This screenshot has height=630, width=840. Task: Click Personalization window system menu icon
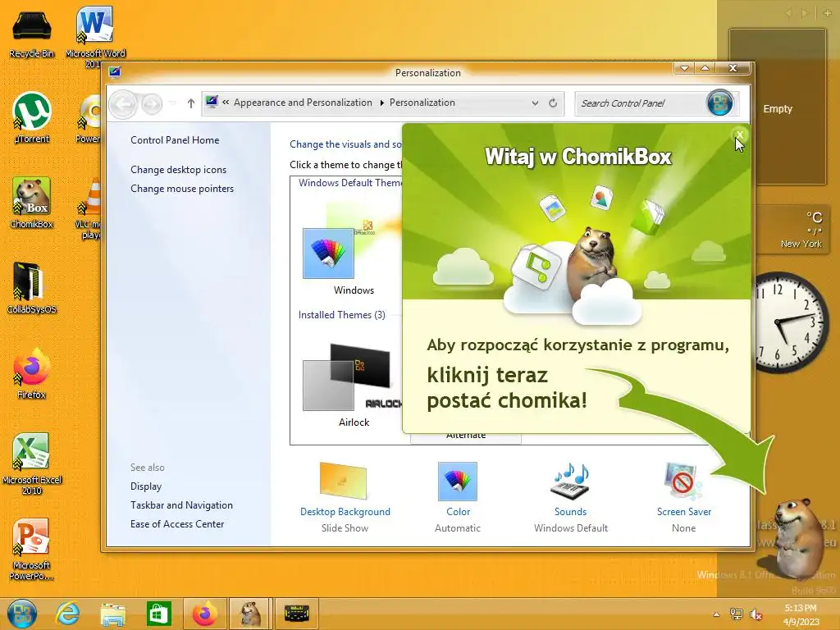115,72
